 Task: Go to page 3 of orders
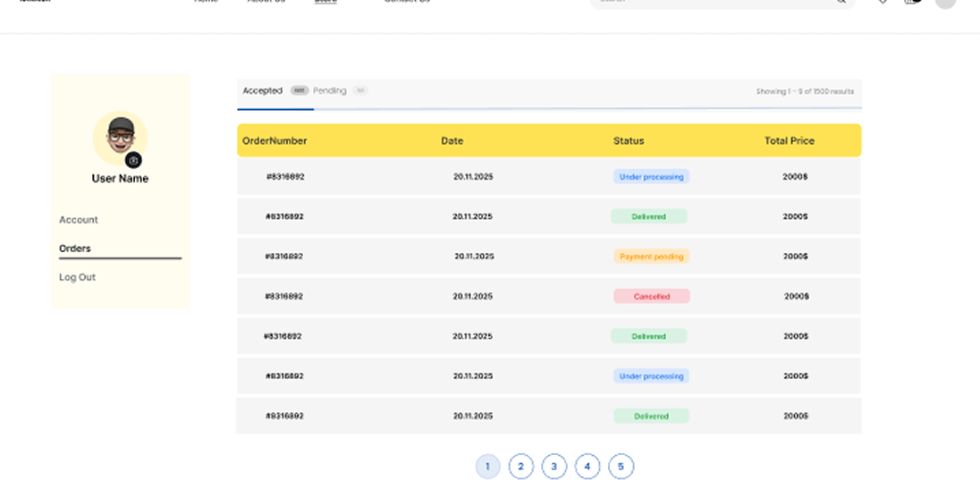click(x=554, y=467)
